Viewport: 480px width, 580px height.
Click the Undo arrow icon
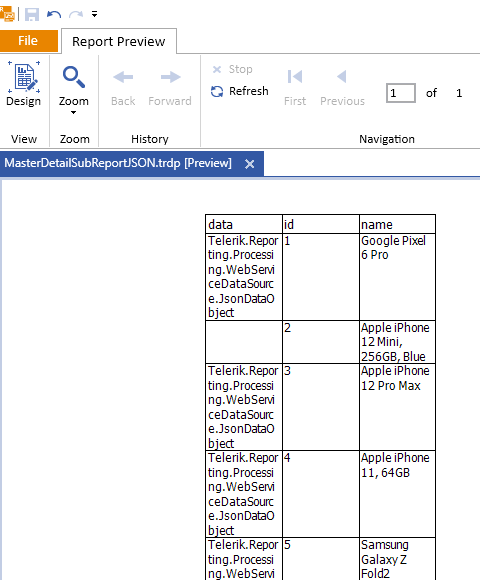54,15
